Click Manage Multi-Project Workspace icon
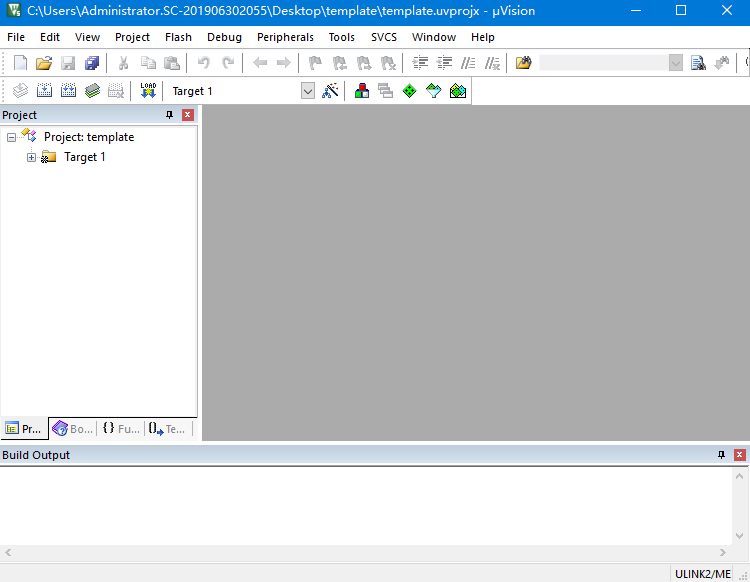Screen dimensions: 750x582 coord(386,90)
